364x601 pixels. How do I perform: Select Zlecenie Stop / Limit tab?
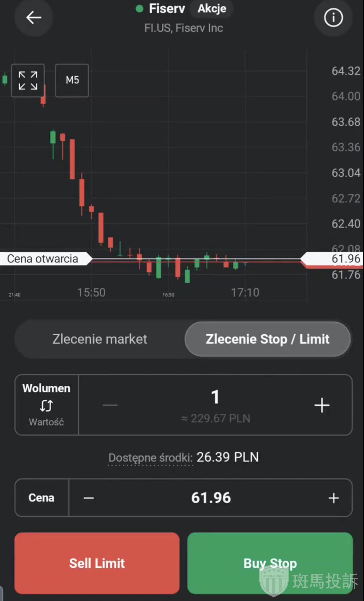pos(267,339)
